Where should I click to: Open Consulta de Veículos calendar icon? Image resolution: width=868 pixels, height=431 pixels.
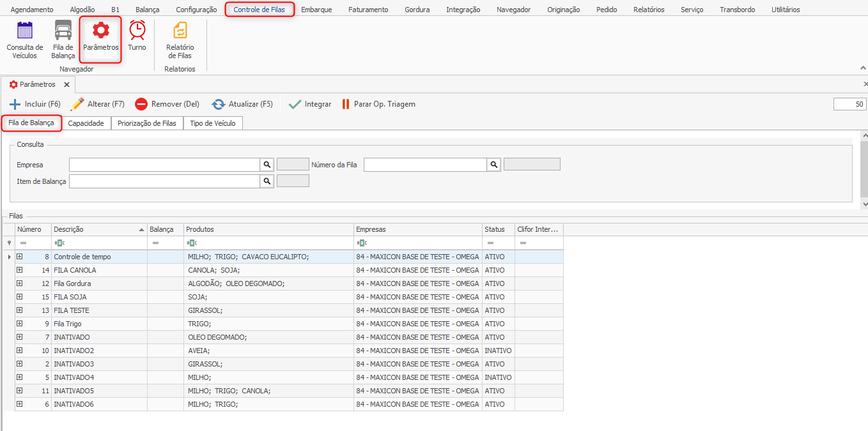tap(25, 31)
